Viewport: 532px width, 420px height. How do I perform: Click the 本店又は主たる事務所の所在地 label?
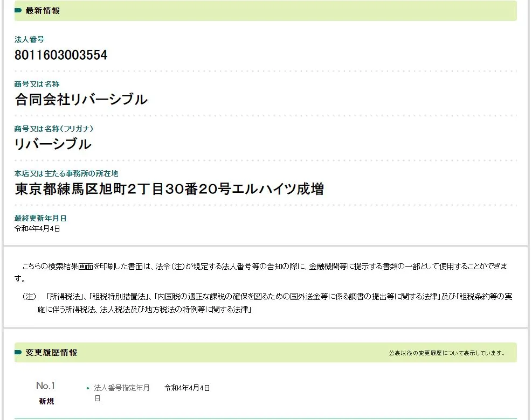click(x=66, y=173)
